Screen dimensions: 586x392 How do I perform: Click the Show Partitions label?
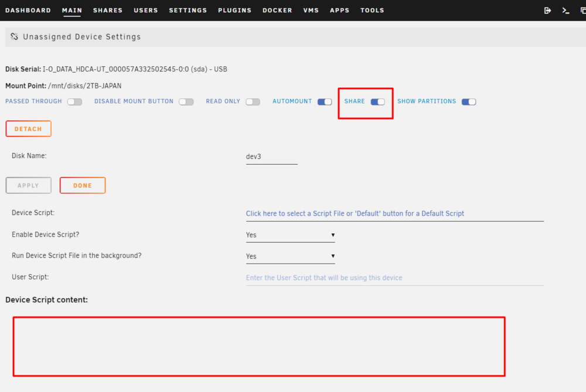(427, 101)
